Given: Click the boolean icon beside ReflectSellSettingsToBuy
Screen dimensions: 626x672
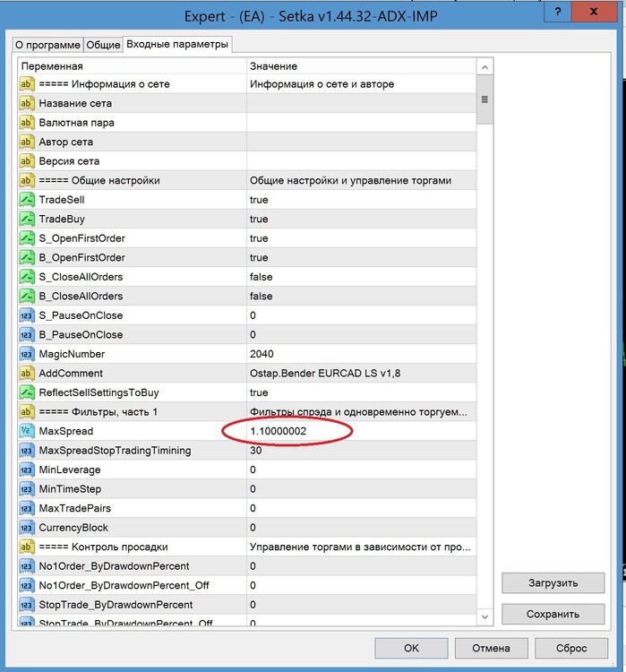Looking at the screenshot, I should 27,392.
